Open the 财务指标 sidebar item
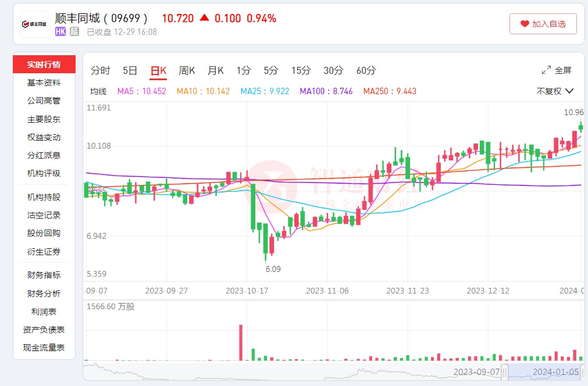 pyautogui.click(x=44, y=275)
